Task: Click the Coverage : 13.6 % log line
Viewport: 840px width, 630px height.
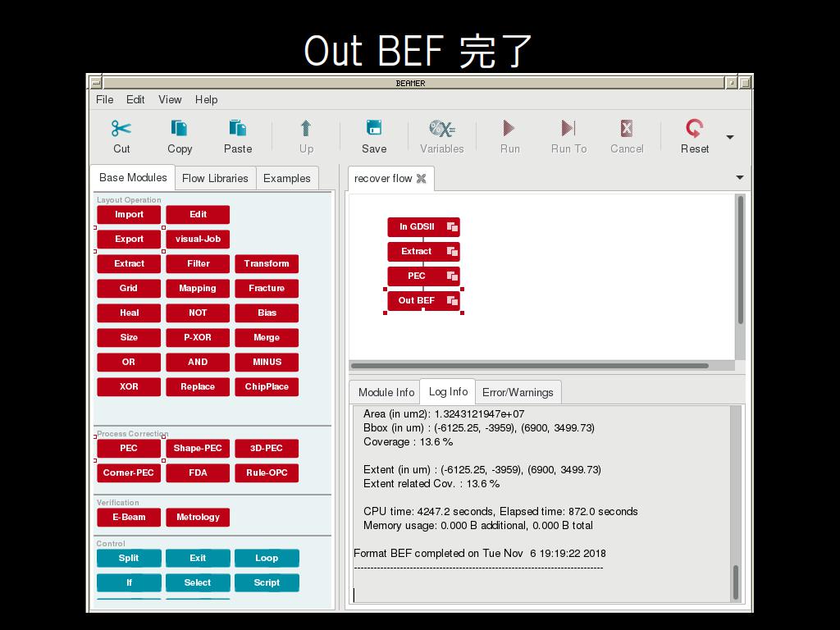Action: (x=408, y=442)
